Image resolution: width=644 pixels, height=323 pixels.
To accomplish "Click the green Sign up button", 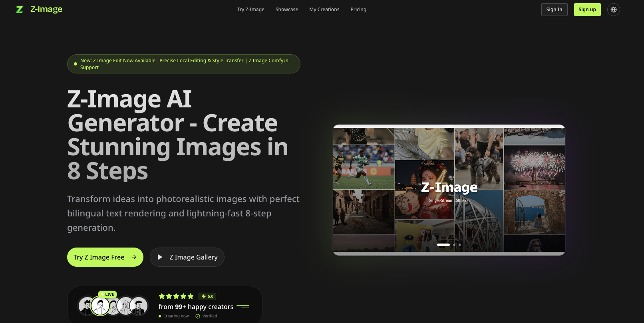I will [587, 10].
